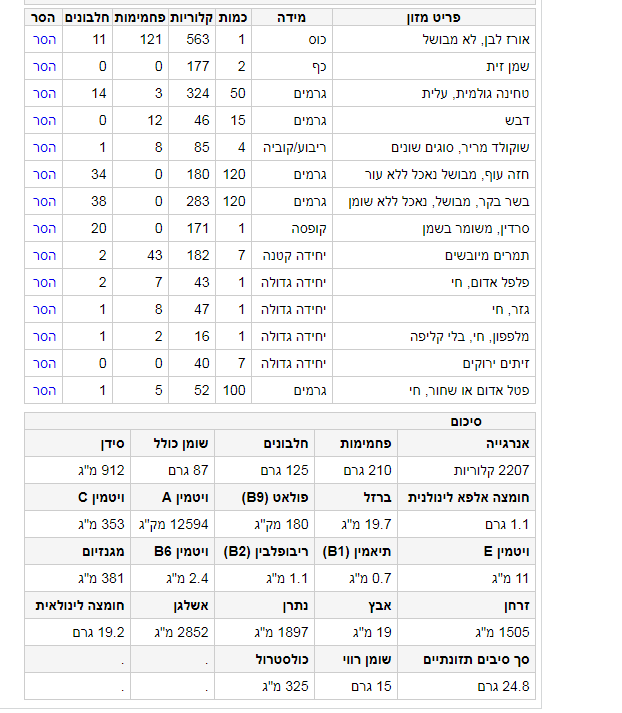Viewport: 622px width, 713px height.
Task: Click the סיכום summary heading
Action: (466, 422)
